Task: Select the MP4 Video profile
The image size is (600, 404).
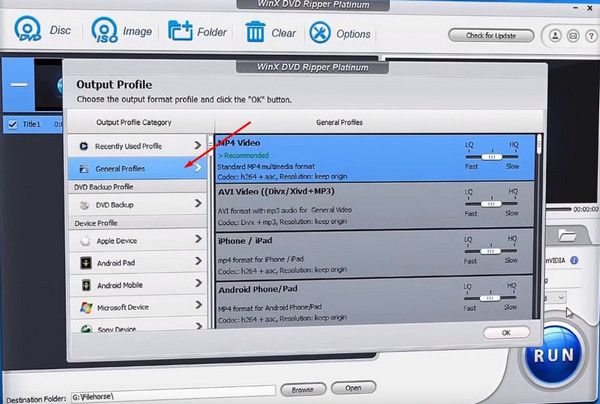Action: click(375, 158)
